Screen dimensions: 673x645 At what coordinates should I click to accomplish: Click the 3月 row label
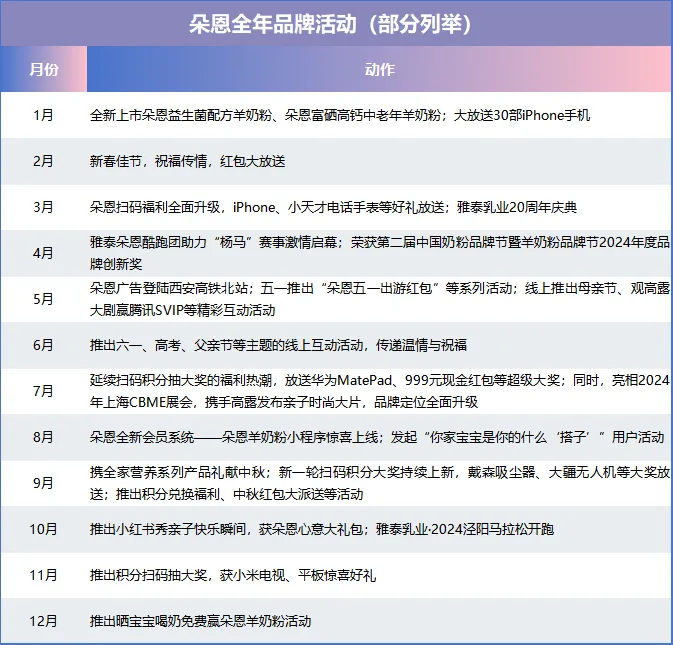(x=44, y=207)
